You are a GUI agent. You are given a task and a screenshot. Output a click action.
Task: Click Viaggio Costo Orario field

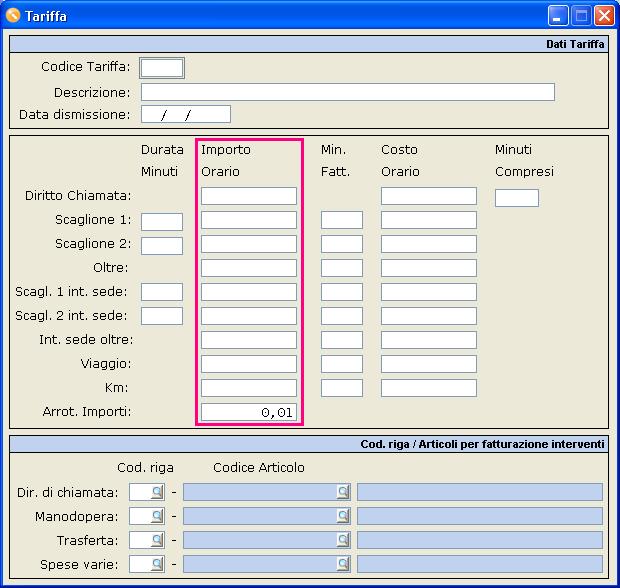429,364
